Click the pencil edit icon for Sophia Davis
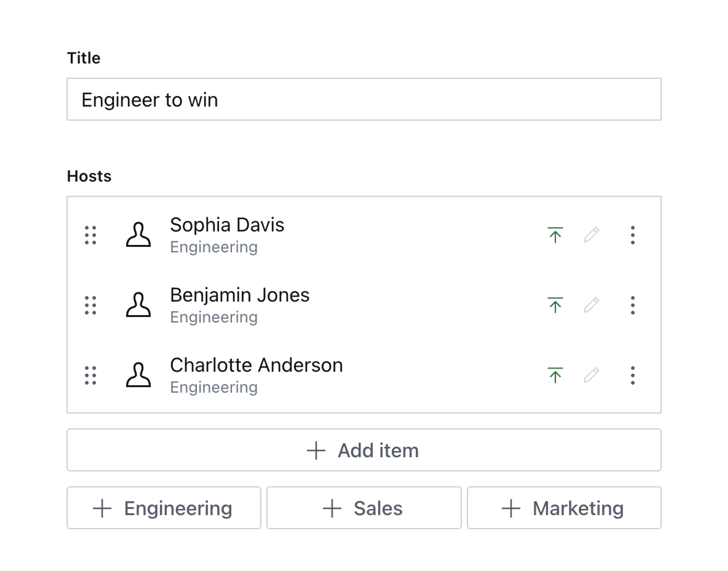Viewport: 728px width, 571px height. tap(591, 235)
